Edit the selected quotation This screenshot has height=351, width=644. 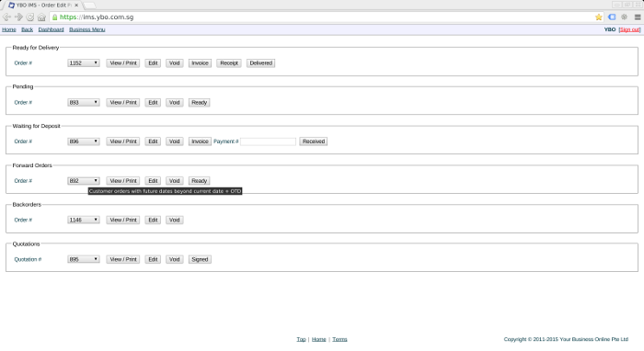click(153, 259)
